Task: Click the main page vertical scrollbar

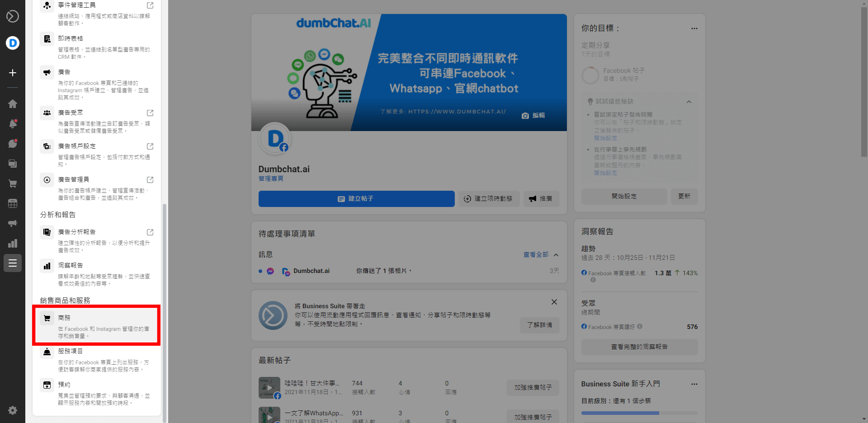Action: tap(864, 81)
